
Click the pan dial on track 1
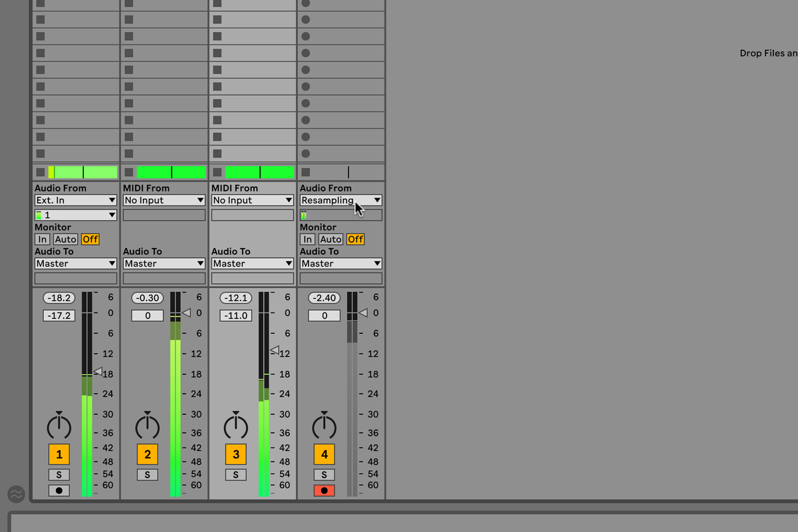click(x=59, y=426)
